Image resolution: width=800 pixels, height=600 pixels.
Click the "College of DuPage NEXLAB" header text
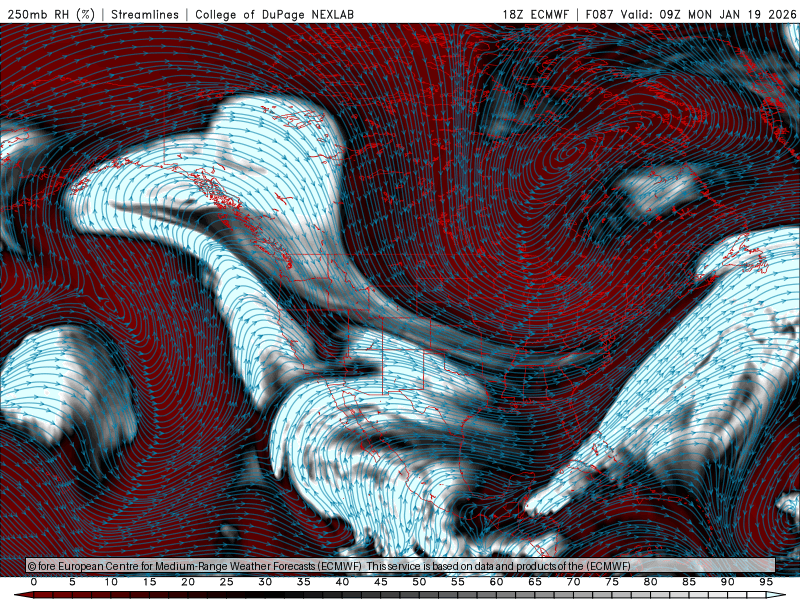click(x=274, y=14)
